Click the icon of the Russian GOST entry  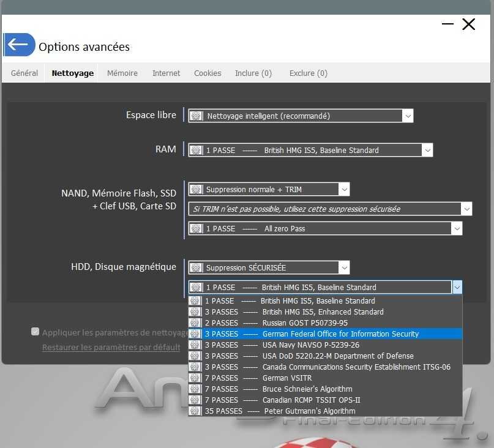(195, 323)
